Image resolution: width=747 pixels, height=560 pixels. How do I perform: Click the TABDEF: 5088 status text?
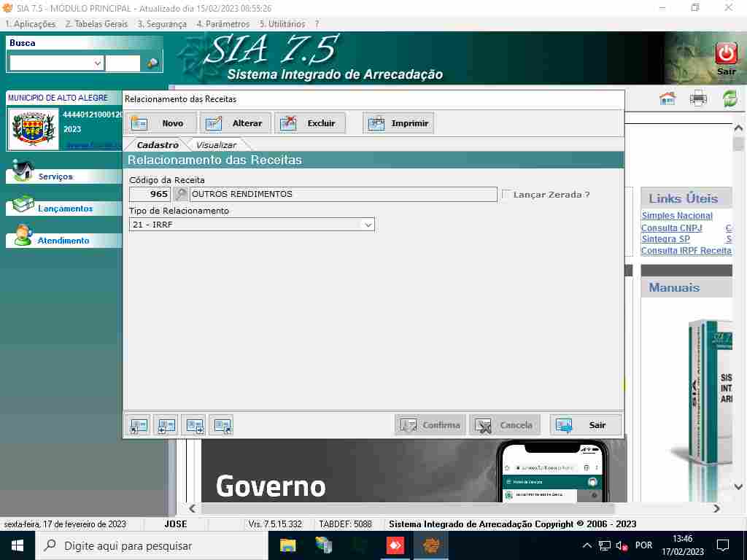[345, 524]
